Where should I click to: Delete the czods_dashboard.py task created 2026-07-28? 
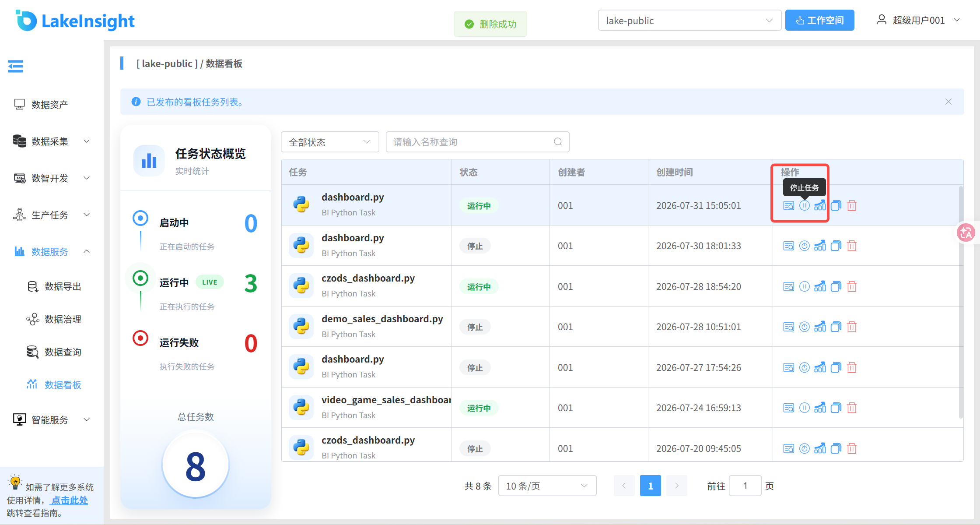coord(851,286)
